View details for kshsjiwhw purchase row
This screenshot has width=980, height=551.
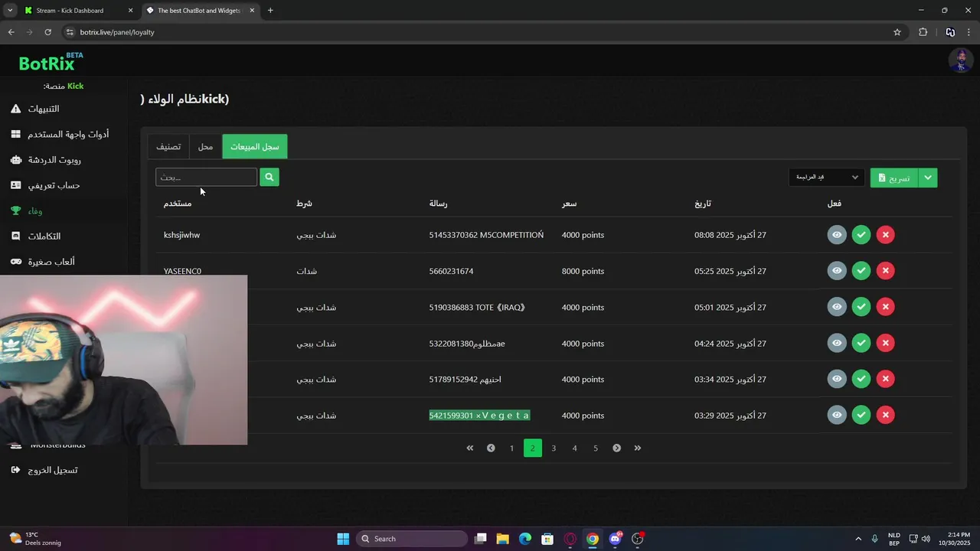click(x=837, y=235)
